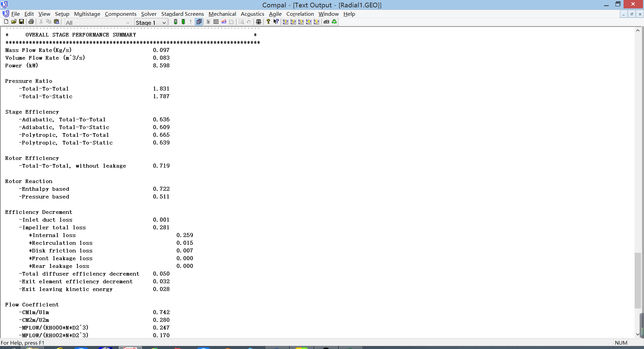
Task: Print the text output with the printer icon
Action: pos(31,22)
